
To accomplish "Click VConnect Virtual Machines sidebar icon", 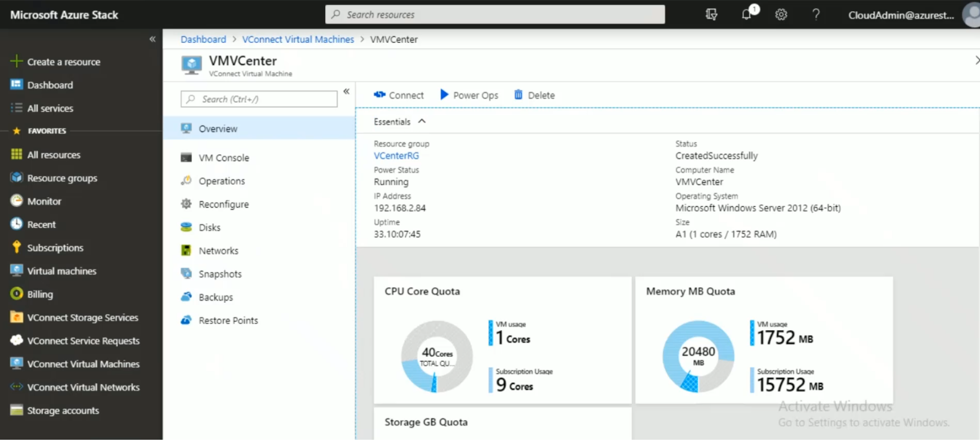I will [x=17, y=364].
